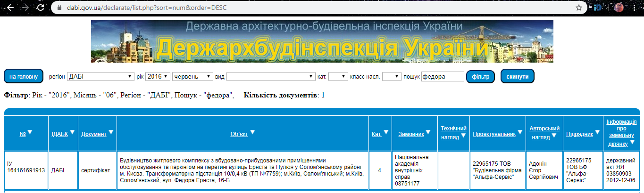Bookmark page with star icon
This screenshot has width=644, height=193.
[x=578, y=8]
